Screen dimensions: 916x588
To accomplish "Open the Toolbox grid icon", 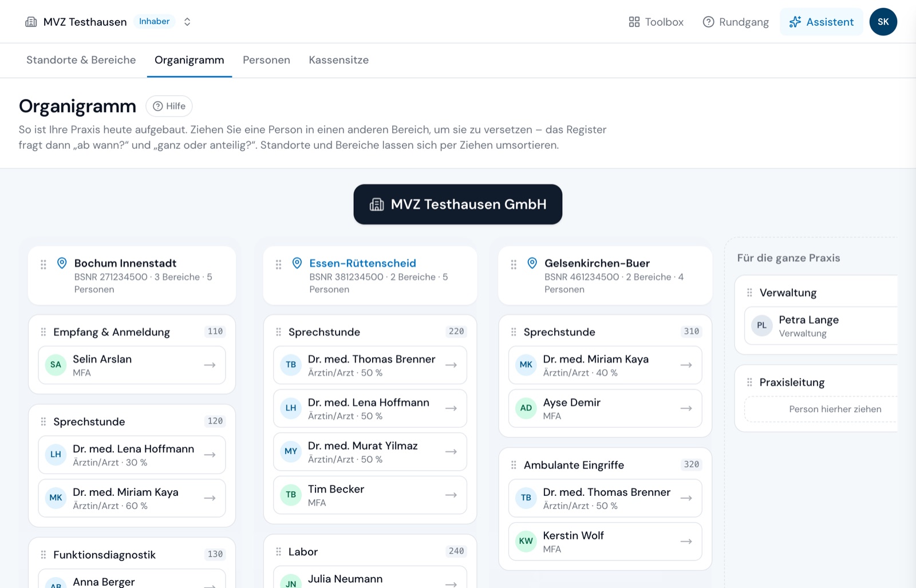I will click(634, 22).
